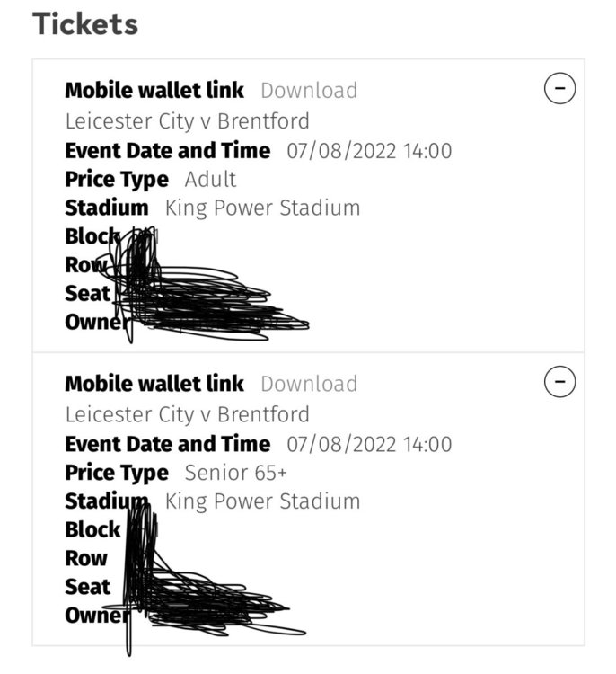Collapse the Adult ticket with minus icon
The image size is (616, 674).
click(559, 89)
